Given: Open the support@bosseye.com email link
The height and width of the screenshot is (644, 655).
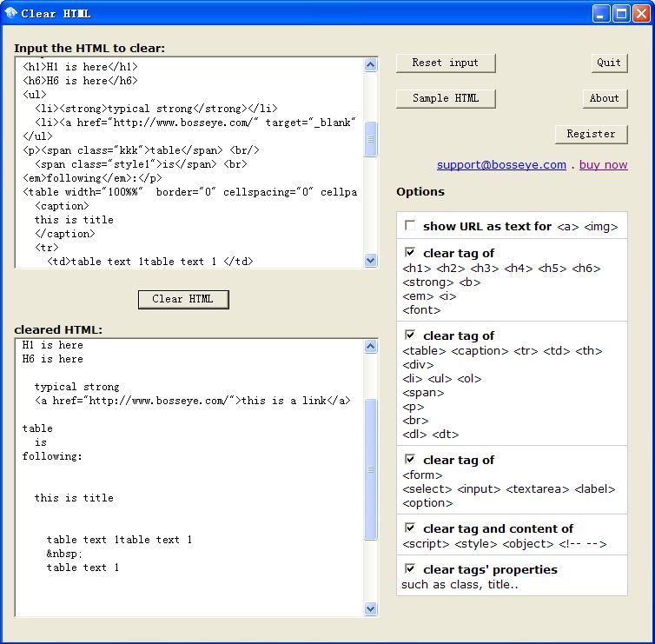Looking at the screenshot, I should (x=501, y=165).
